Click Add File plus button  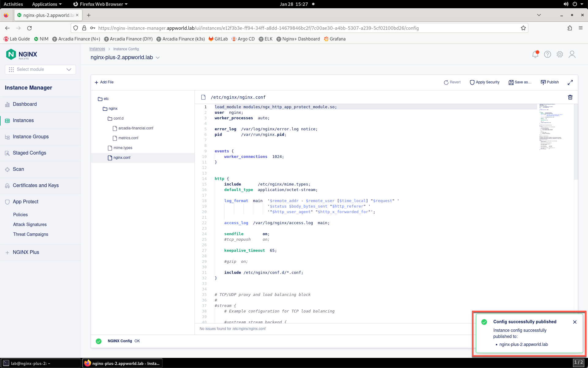(x=104, y=82)
